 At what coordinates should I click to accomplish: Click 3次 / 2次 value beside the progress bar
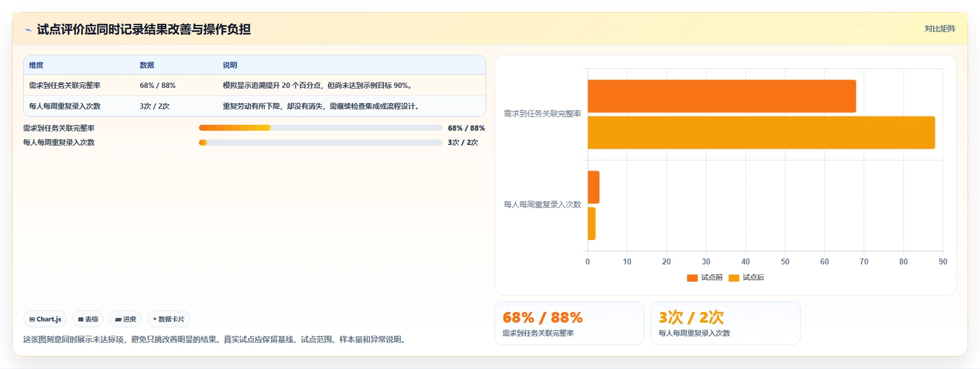point(462,143)
